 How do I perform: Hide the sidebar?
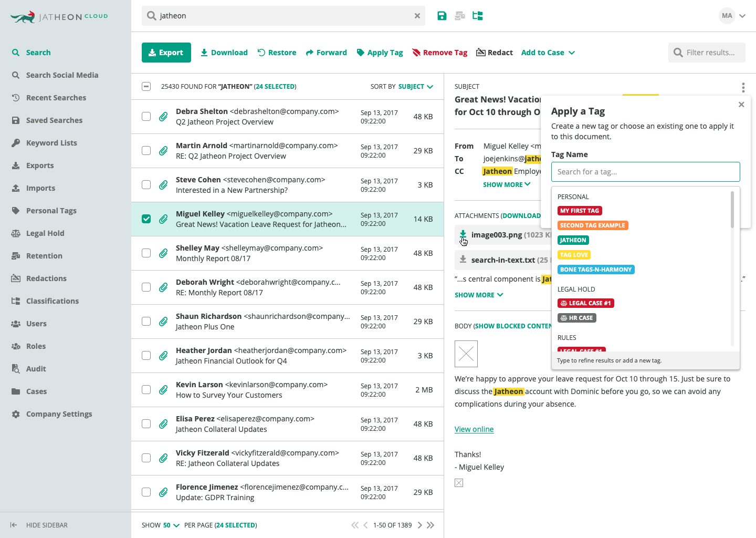pos(39,525)
